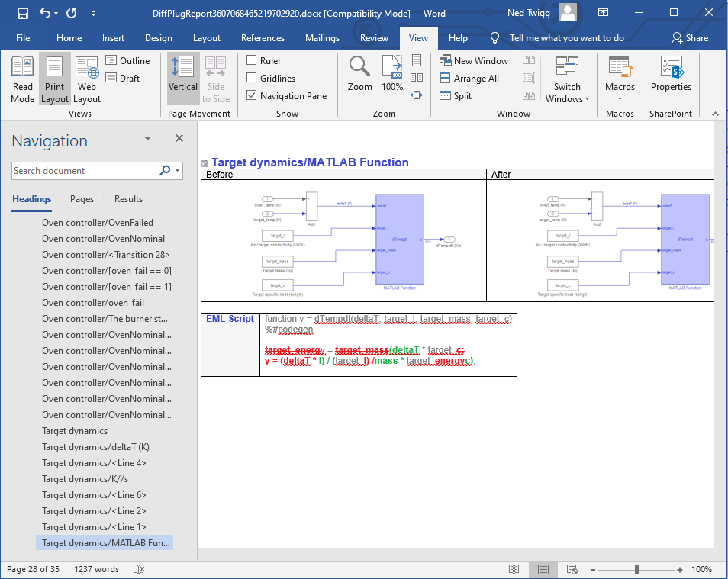The width and height of the screenshot is (728, 579).
Task: Switch to the Results tab in Navigation
Action: pyautogui.click(x=129, y=199)
